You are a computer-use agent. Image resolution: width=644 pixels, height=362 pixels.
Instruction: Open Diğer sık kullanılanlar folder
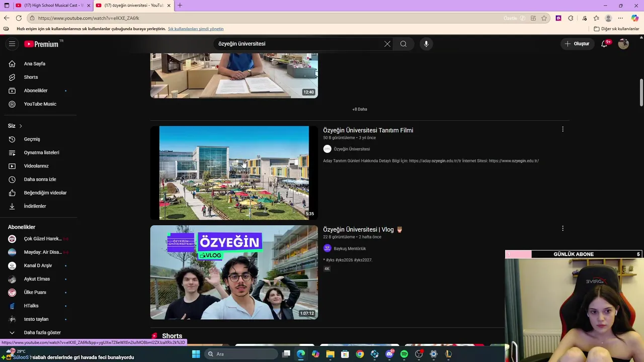pos(616,29)
